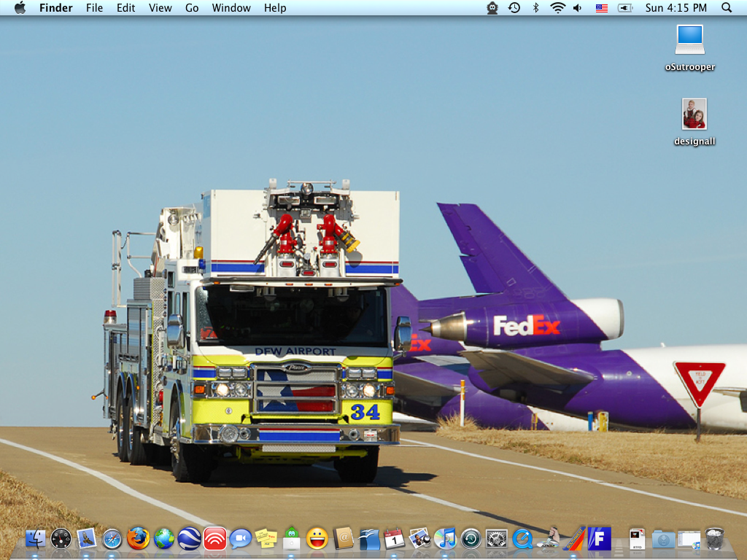The image size is (747, 560).
Task: Open the Edit menu
Action: [125, 7]
